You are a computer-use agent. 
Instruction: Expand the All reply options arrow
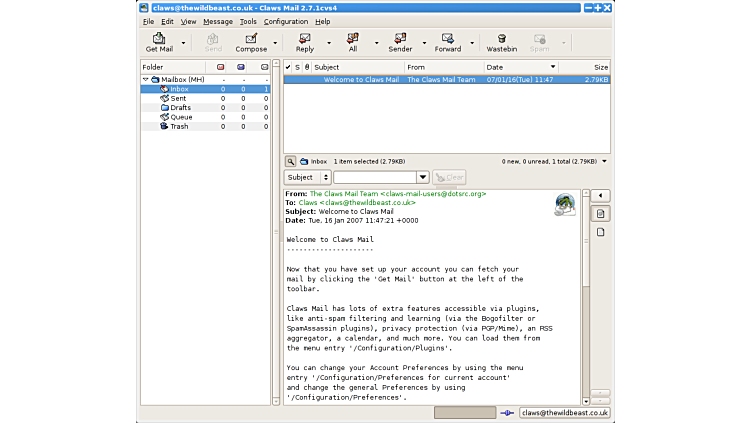(x=376, y=43)
